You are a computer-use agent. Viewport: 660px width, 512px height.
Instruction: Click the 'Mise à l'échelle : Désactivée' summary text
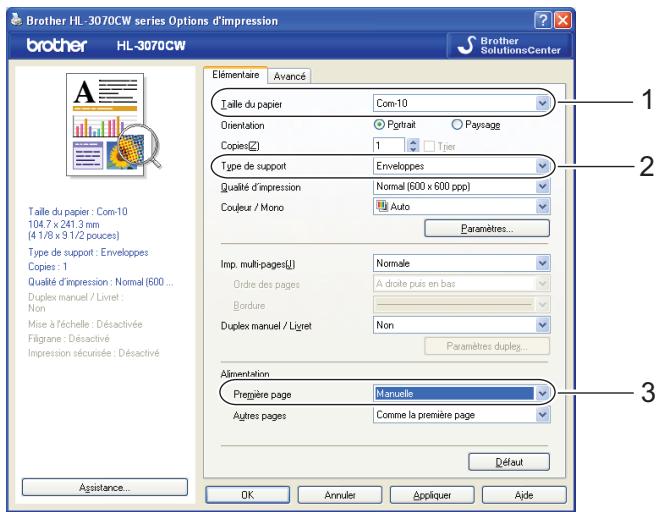click(x=85, y=324)
